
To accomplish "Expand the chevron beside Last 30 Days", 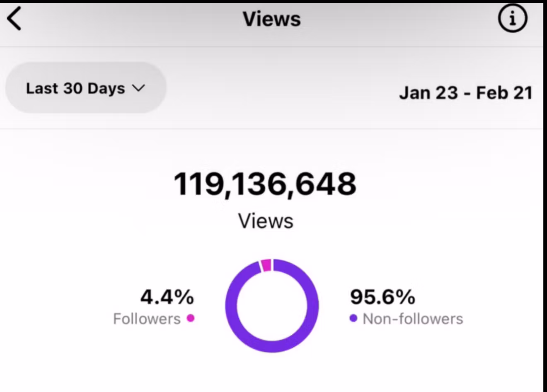I will click(x=138, y=88).
